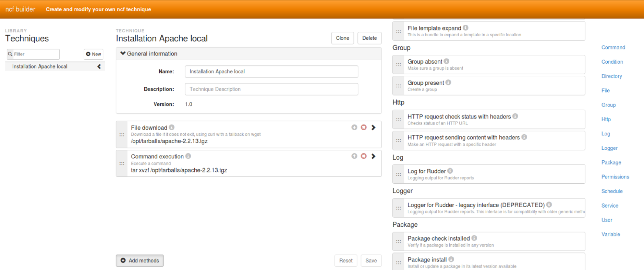Click the info icon beside Group absent
644x270 pixels.
pos(447,61)
